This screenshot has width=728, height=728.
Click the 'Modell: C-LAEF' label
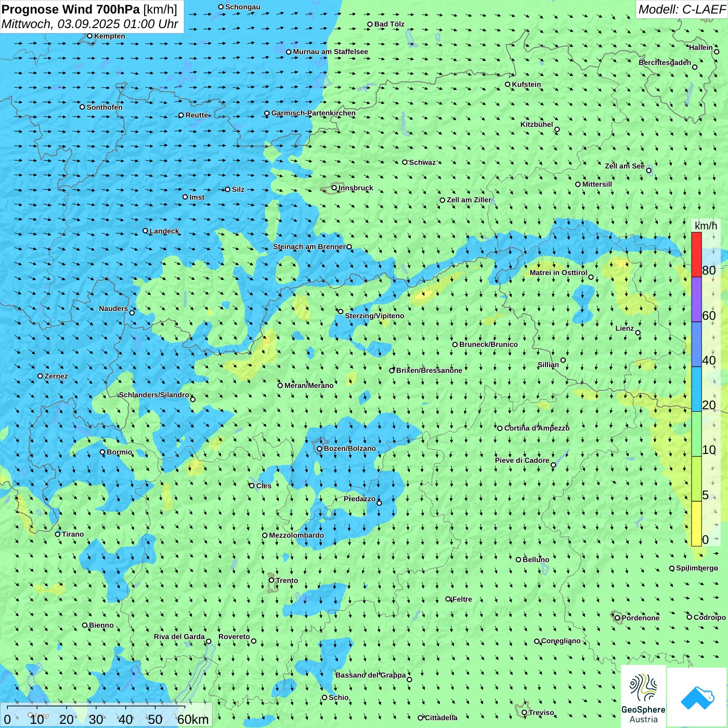point(682,9)
